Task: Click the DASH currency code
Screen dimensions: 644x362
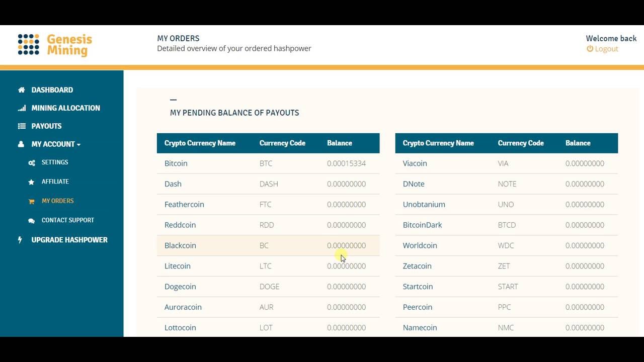Action: pyautogui.click(x=269, y=184)
